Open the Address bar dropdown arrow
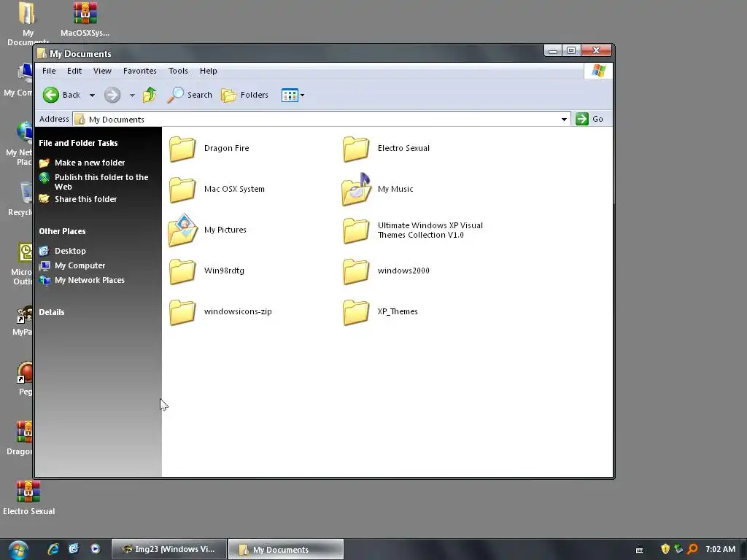 pyautogui.click(x=564, y=119)
